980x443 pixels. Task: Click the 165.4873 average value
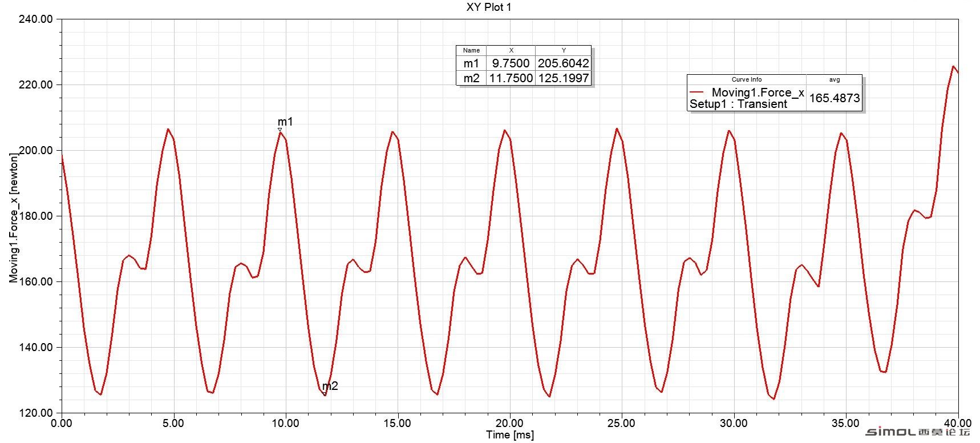(x=834, y=98)
